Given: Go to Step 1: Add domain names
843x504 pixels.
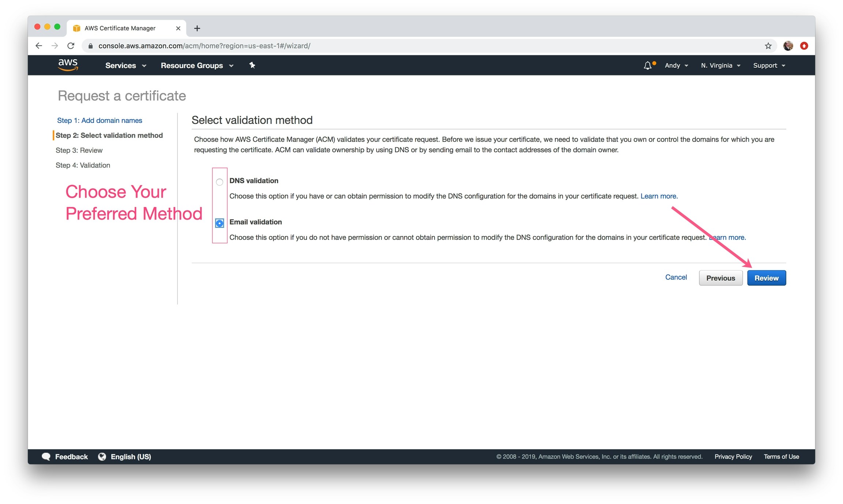Looking at the screenshot, I should (100, 120).
